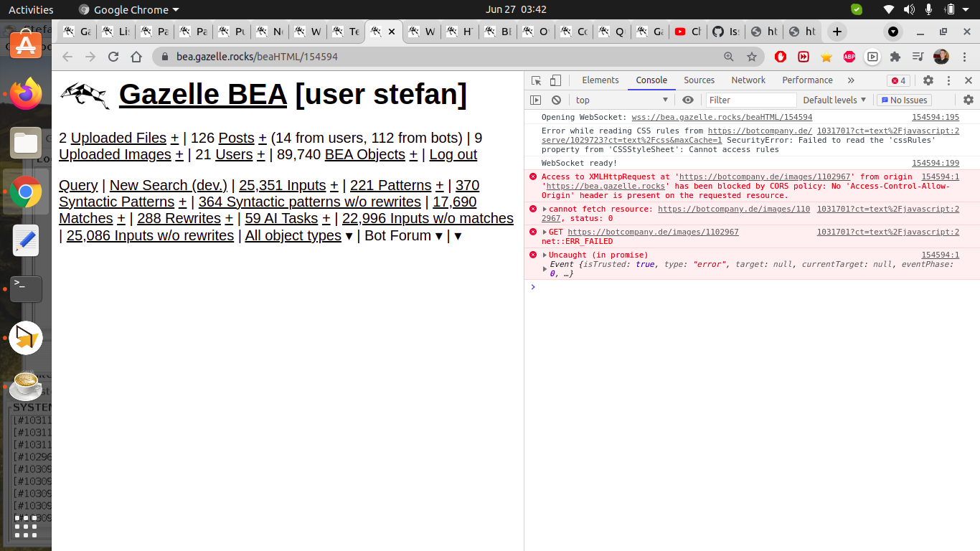Image resolution: width=980 pixels, height=551 pixels.
Task: Click the Log out link
Action: click(453, 154)
